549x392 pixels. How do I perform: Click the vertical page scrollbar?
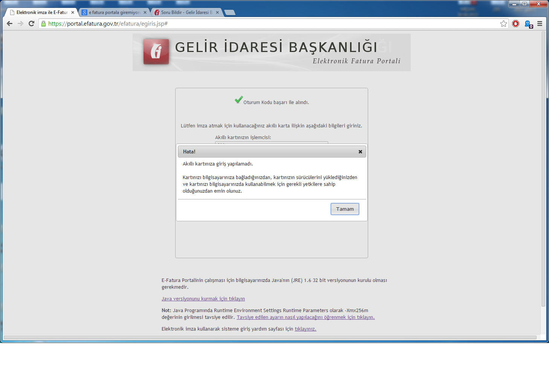pos(543,170)
